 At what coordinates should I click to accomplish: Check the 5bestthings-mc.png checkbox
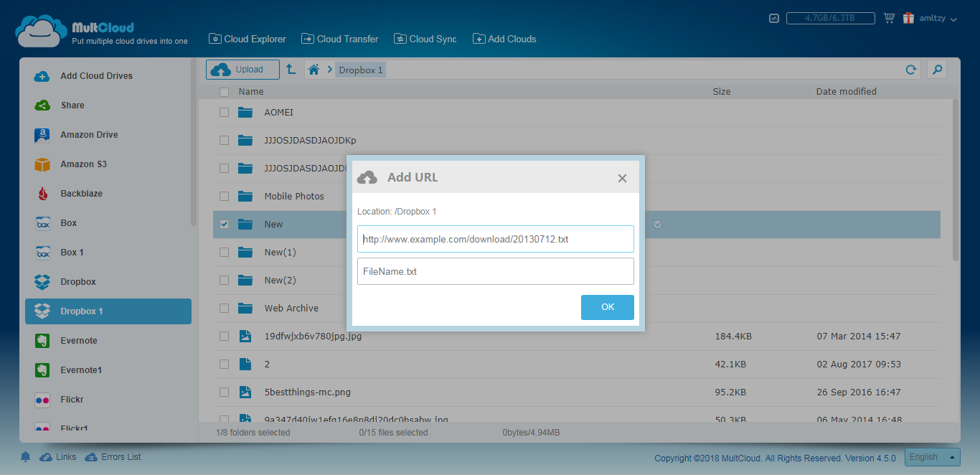[x=225, y=392]
